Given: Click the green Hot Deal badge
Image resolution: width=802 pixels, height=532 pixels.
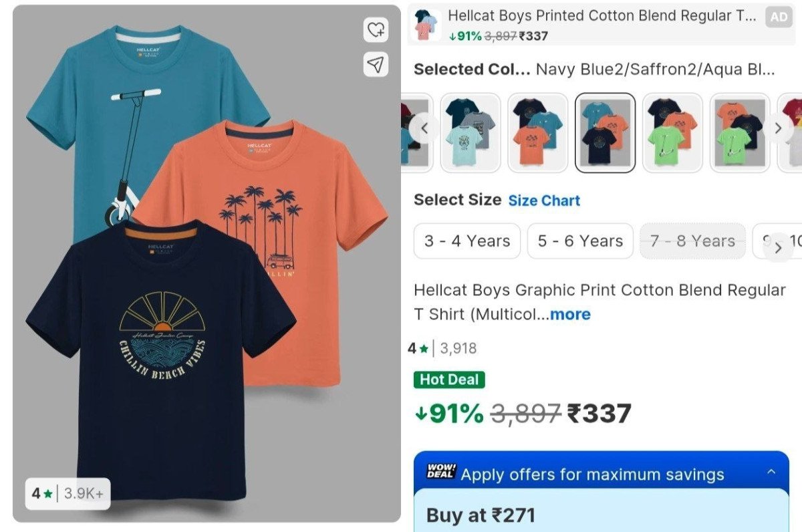Looking at the screenshot, I should [x=449, y=380].
